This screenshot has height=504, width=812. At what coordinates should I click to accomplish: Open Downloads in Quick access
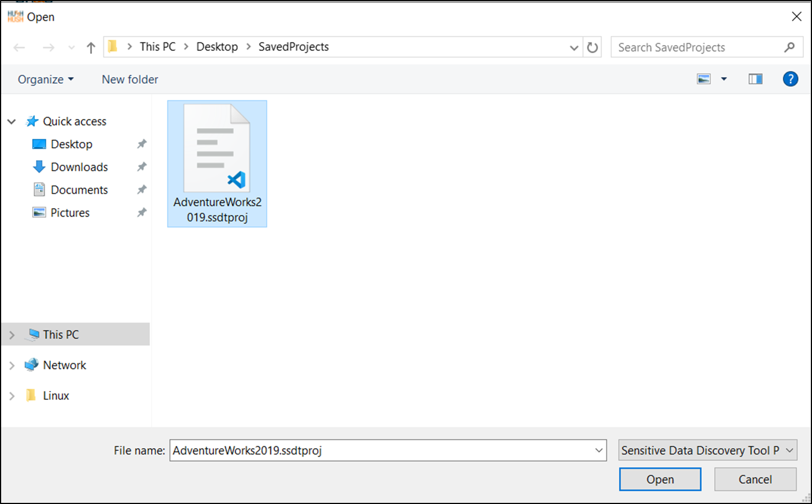click(79, 167)
